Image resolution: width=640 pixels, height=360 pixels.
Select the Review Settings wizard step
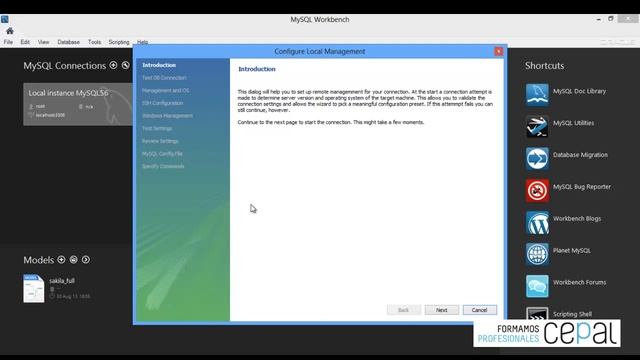pos(160,141)
